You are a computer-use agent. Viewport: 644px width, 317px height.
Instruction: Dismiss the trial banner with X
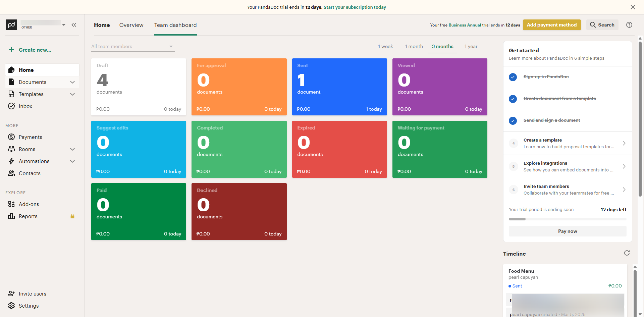[x=633, y=7]
